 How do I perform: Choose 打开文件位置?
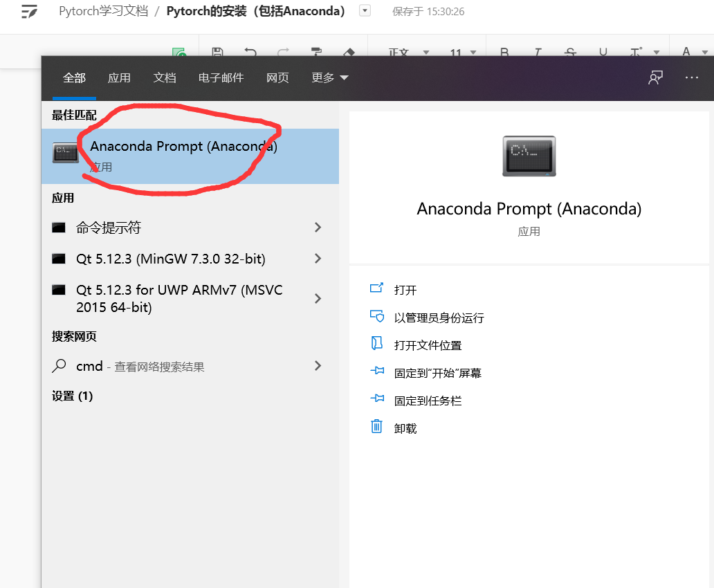[428, 346]
